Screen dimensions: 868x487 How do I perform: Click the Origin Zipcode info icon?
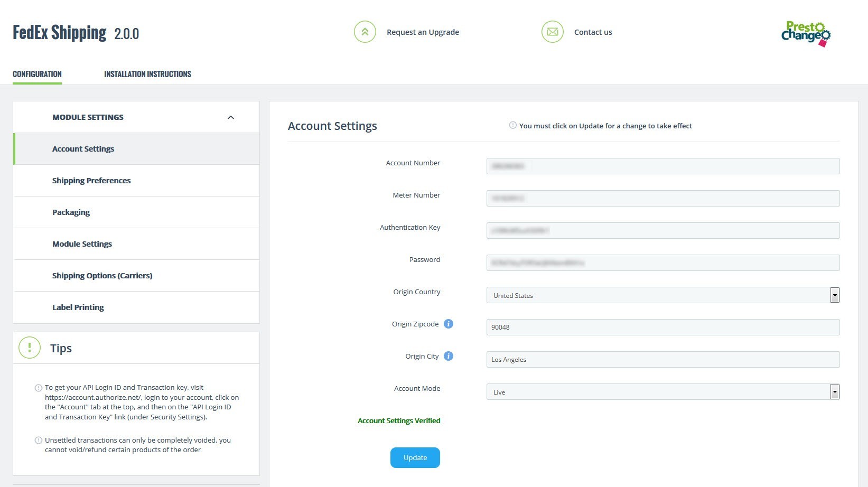(449, 324)
